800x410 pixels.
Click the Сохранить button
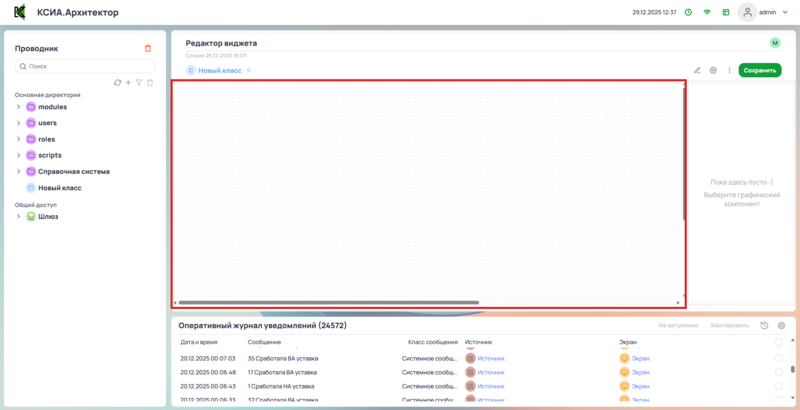(x=759, y=71)
